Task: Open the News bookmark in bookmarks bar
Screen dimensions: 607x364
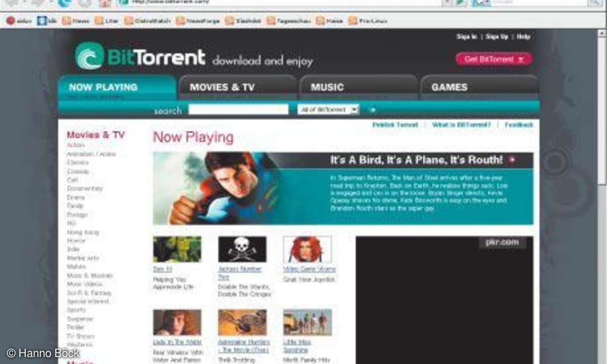Action: pyautogui.click(x=75, y=21)
